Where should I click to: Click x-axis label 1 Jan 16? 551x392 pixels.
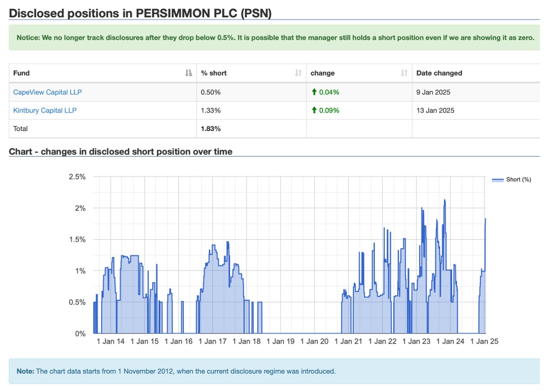(178, 341)
